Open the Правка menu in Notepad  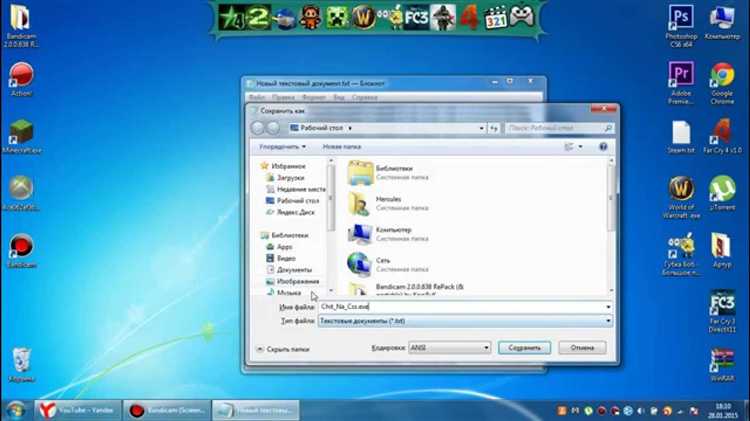pos(283,97)
